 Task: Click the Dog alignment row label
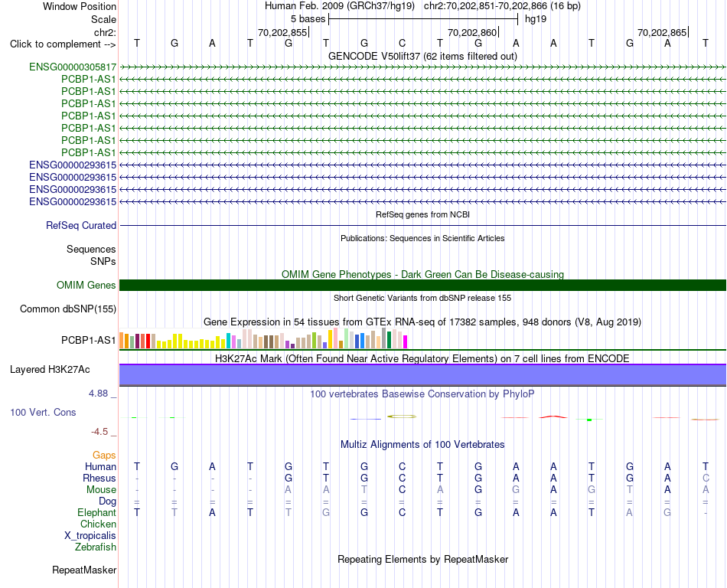[x=107, y=501]
